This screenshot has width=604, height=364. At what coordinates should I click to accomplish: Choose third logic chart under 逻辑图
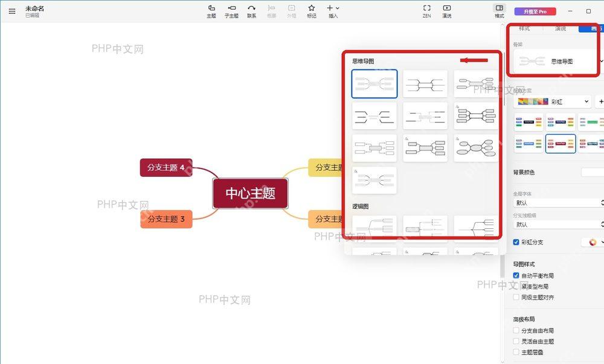[476, 229]
